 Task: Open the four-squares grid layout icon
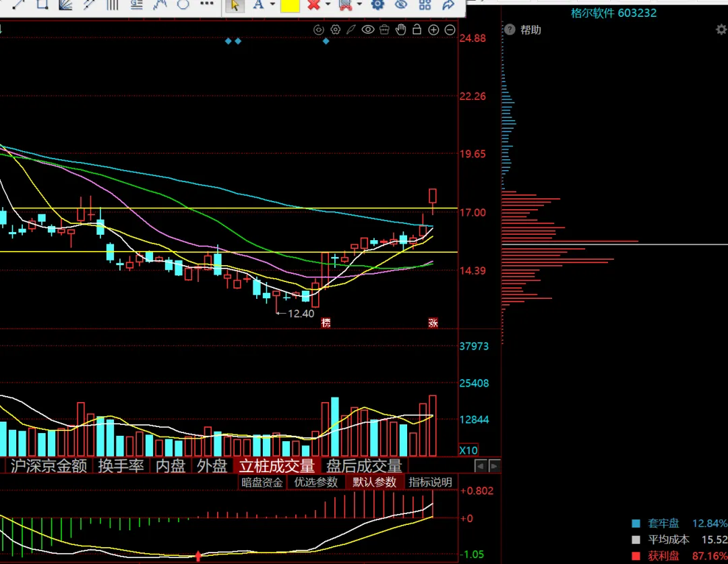pyautogui.click(x=425, y=5)
